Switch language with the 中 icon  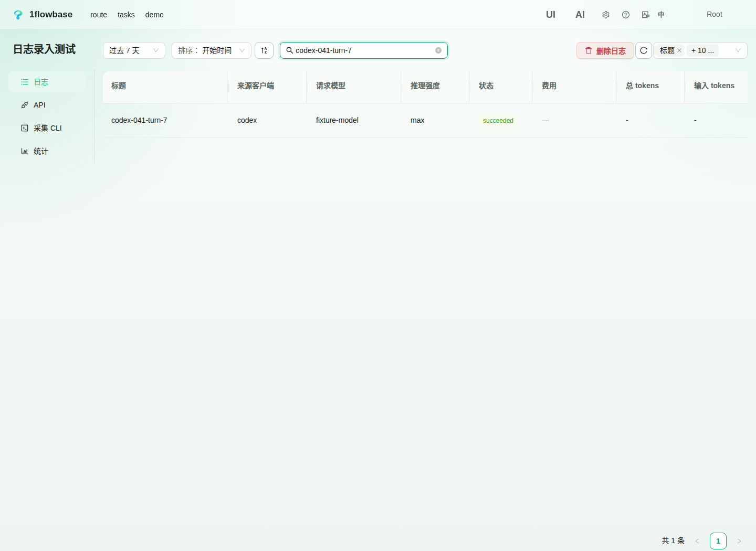661,15
